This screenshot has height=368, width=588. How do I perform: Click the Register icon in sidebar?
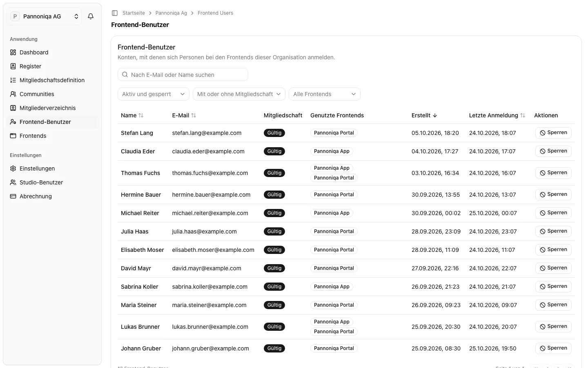click(13, 66)
